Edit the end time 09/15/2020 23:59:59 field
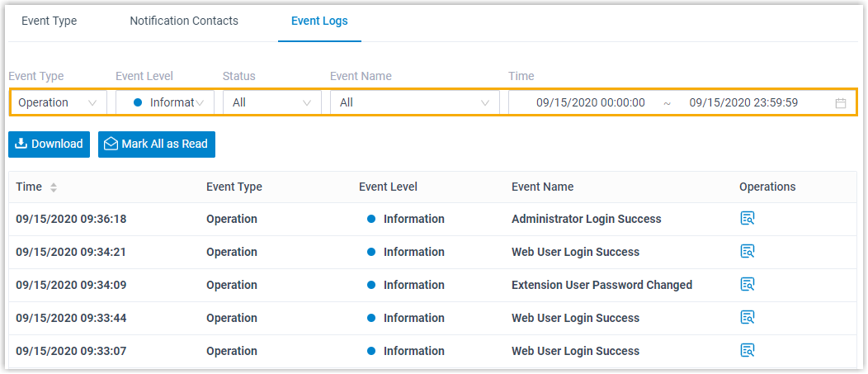Viewport: 868px width, 374px height. click(743, 103)
